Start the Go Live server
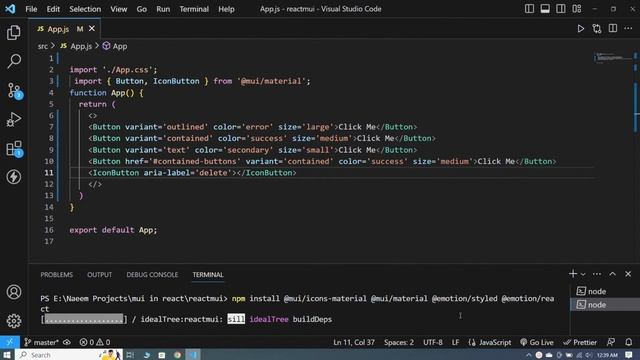This screenshot has height=360, width=640. click(x=537, y=342)
